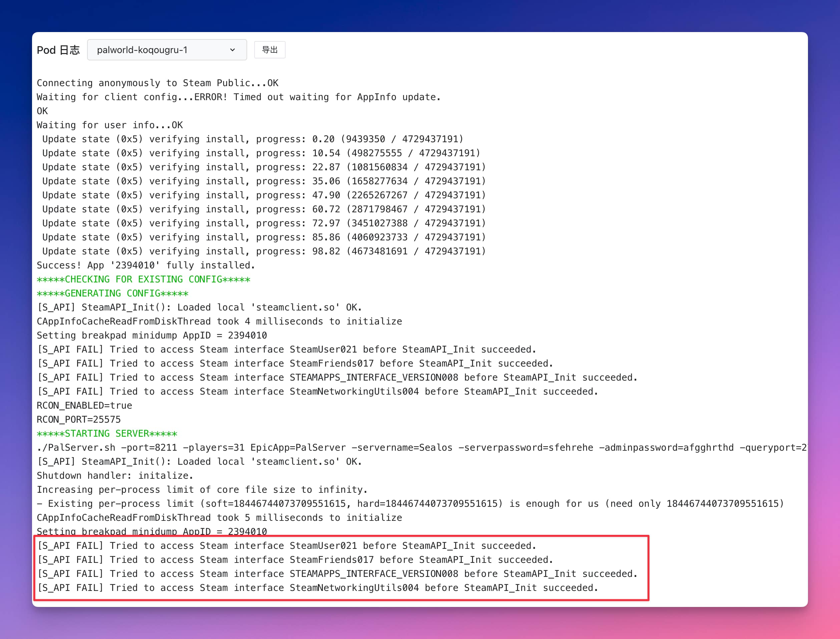The width and height of the screenshot is (840, 639).
Task: Click 'CAppInfoCacheReadFromDiskThread took 5 milliseconds' line
Action: [219, 518]
